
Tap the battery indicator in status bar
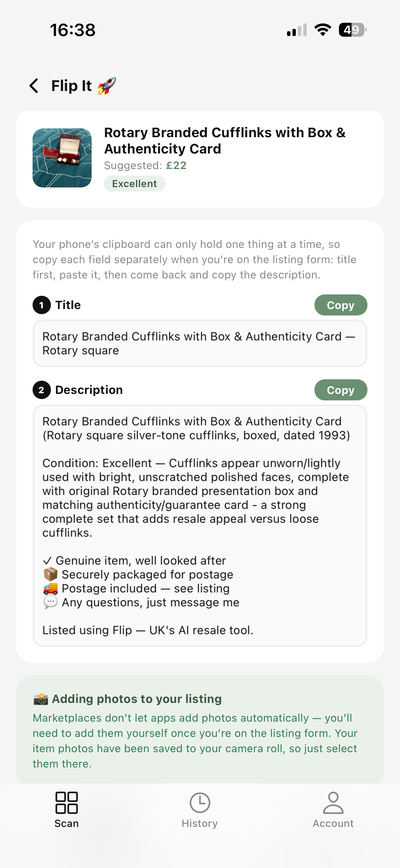click(353, 30)
